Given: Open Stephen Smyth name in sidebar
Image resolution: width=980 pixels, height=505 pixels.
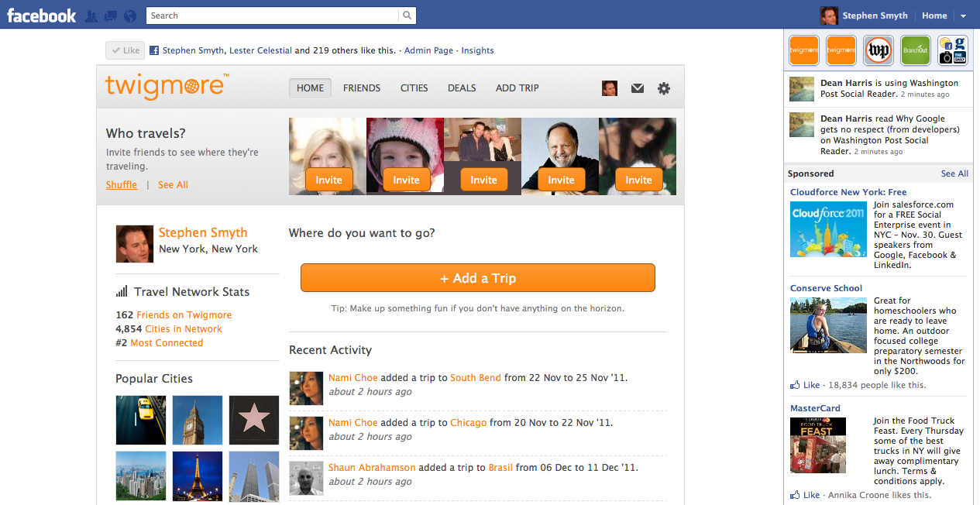Looking at the screenshot, I should click(203, 232).
